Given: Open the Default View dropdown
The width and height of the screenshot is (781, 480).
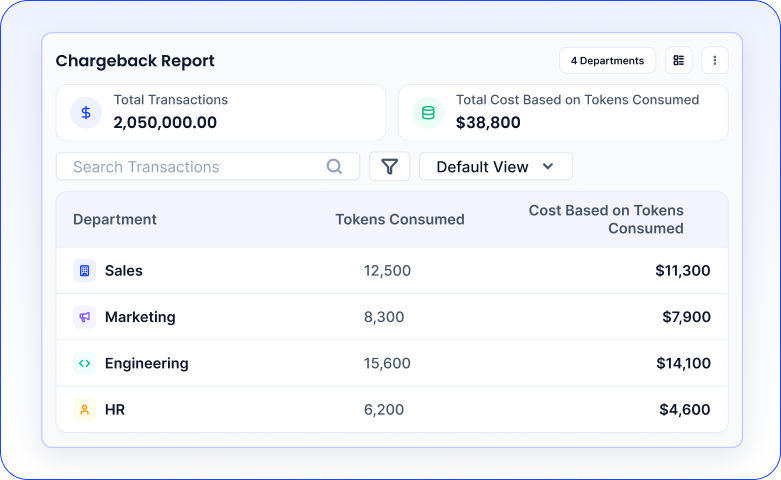Looking at the screenshot, I should pos(496,166).
